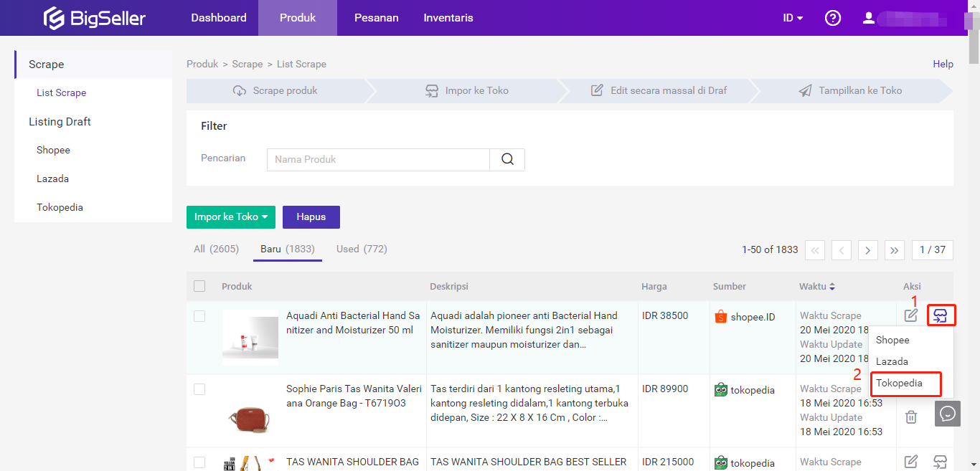Viewport: 980px width, 471px height.
Task: Click import-to-store icon for Aquadi product
Action: tap(941, 315)
